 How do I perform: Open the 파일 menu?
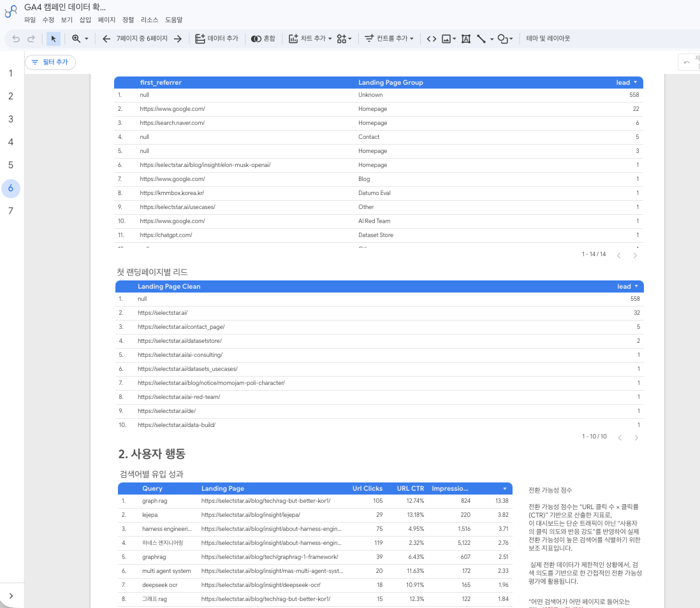pos(30,20)
